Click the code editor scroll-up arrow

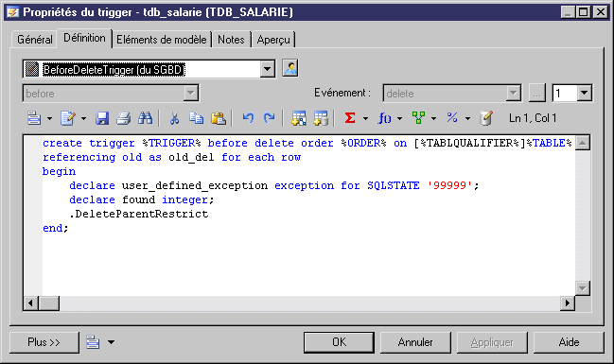coord(583,143)
